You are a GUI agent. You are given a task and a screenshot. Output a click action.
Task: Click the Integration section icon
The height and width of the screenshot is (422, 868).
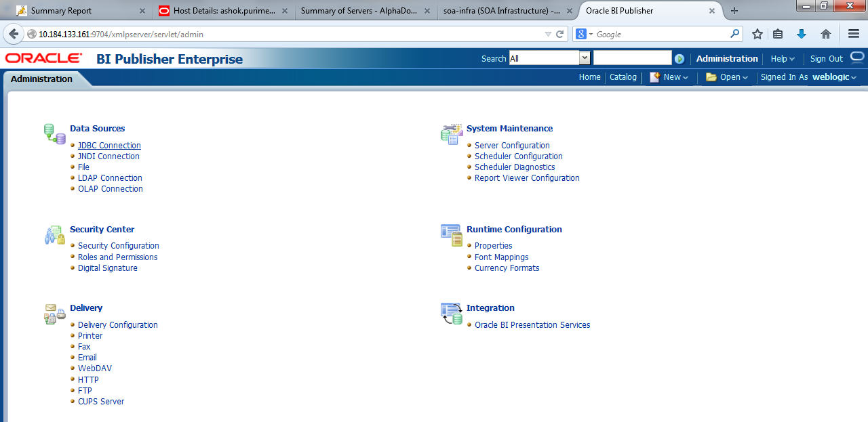tap(452, 314)
